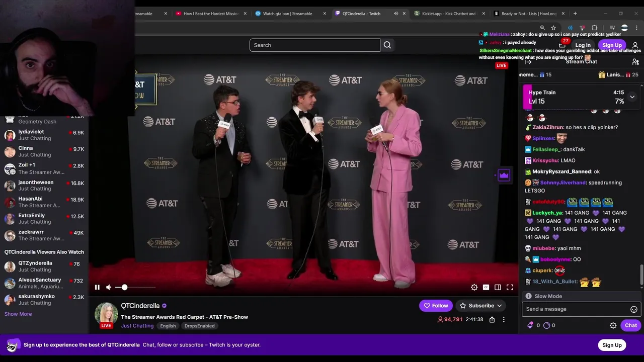Open the chat community users icon
This screenshot has height=362, width=644.
[x=635, y=62]
